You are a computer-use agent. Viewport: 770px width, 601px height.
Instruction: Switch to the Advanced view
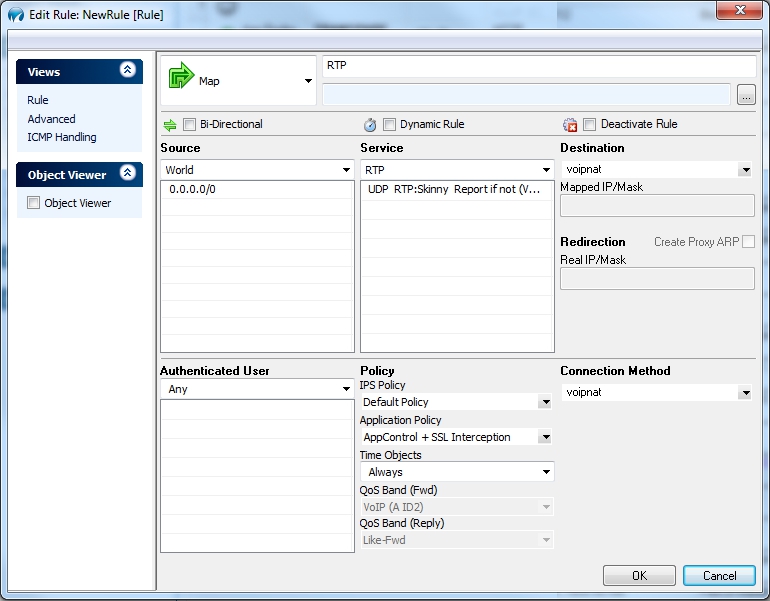52,119
